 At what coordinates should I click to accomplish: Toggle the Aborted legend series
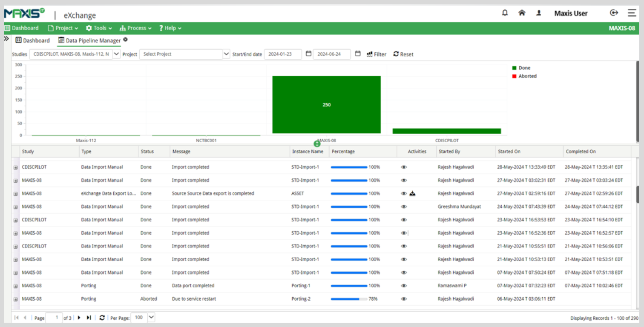pyautogui.click(x=527, y=76)
